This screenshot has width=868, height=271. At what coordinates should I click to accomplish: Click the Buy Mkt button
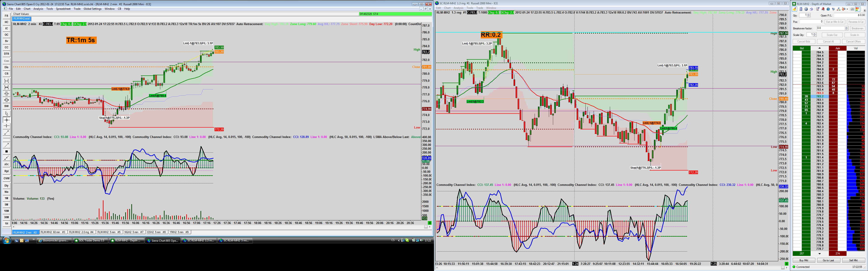coord(804,260)
